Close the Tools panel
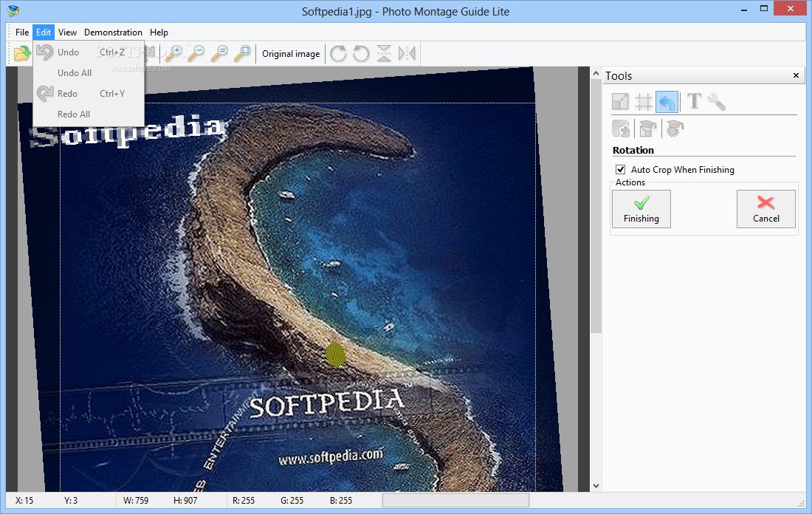This screenshot has width=812, height=514. pos(796,75)
